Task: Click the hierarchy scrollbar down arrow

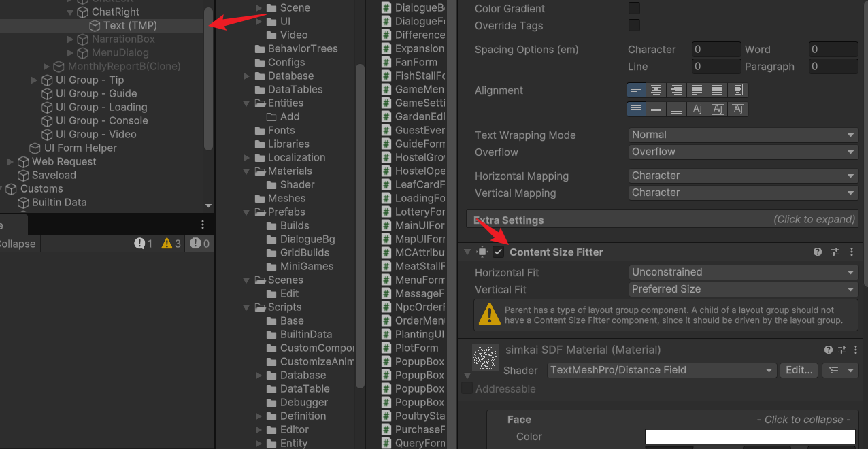Action: click(208, 205)
